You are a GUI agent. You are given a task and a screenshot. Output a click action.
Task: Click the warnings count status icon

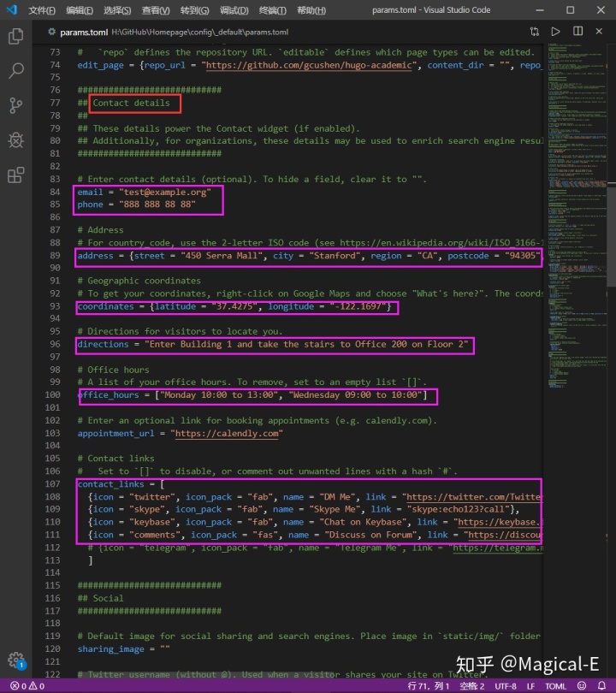37,686
